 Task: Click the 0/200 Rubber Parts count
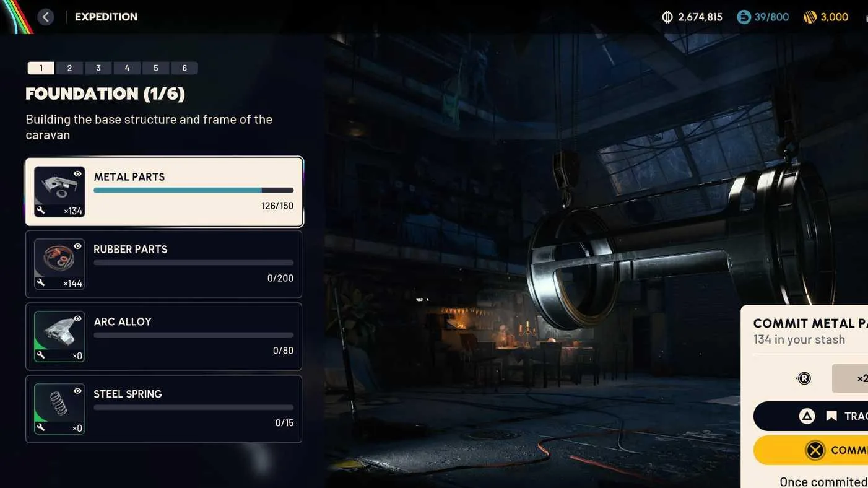pos(280,279)
